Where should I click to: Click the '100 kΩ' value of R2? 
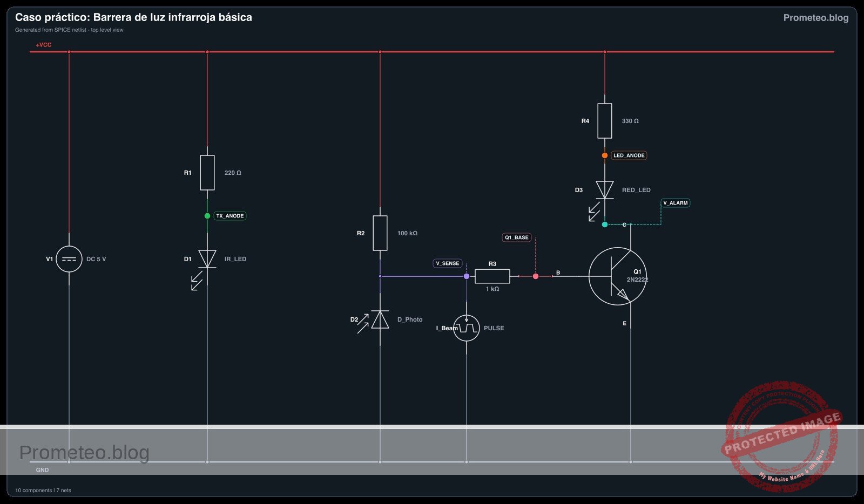pos(407,233)
